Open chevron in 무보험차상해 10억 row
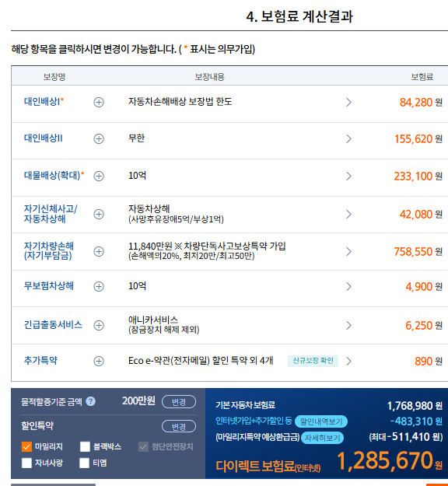Screen dimensions: 448x486 click(348, 286)
